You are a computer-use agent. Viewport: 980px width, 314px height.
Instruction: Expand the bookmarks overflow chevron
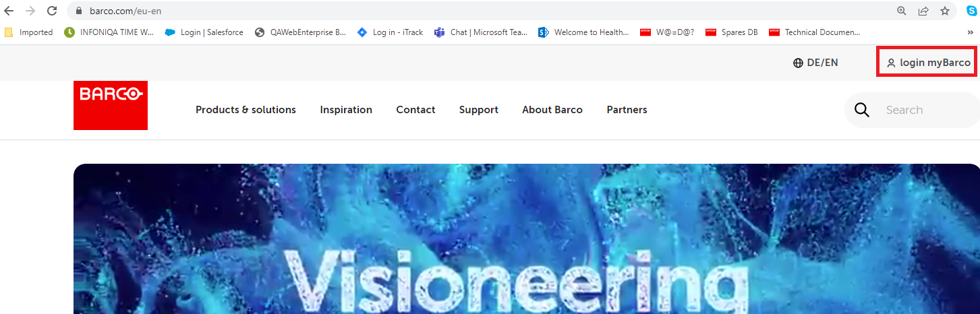(970, 32)
